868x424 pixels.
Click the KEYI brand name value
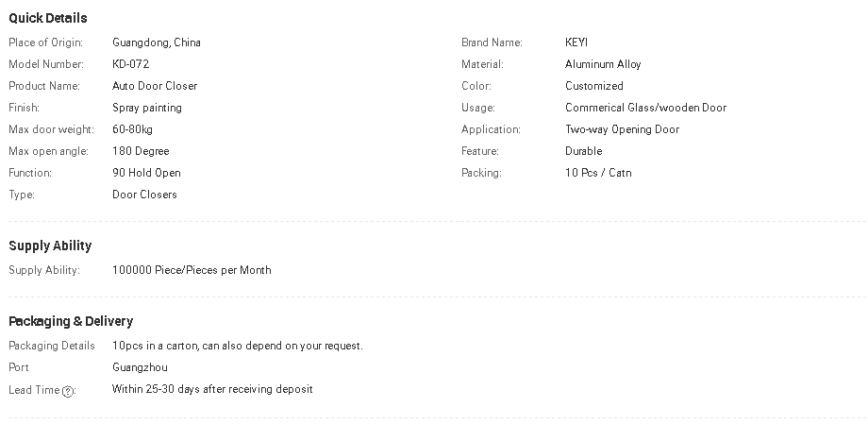tap(576, 42)
